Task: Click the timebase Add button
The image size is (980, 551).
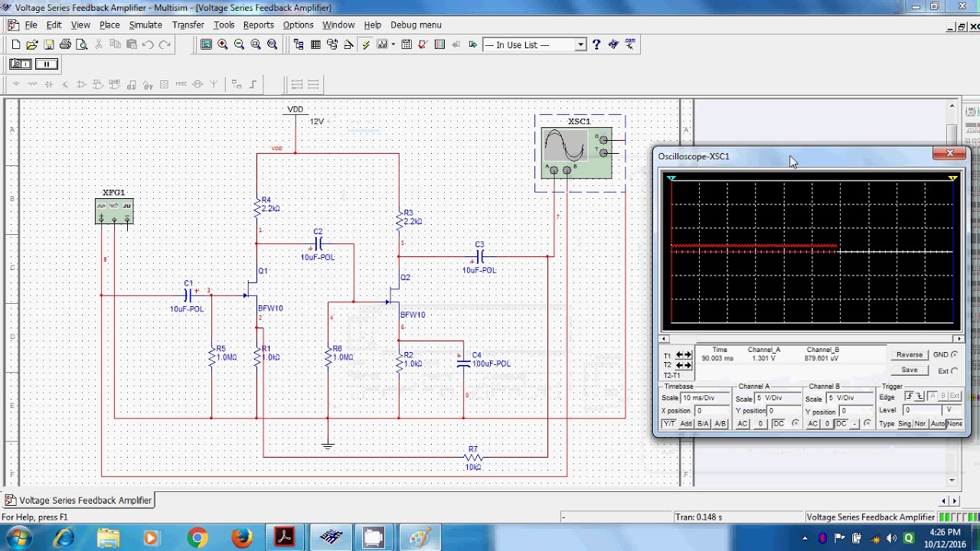Action: (x=686, y=424)
